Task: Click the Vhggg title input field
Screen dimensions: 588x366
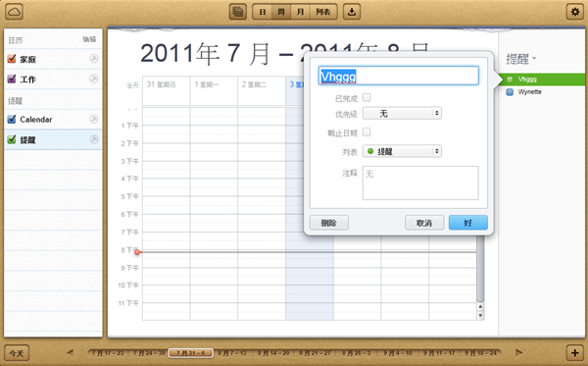Action: (x=398, y=76)
